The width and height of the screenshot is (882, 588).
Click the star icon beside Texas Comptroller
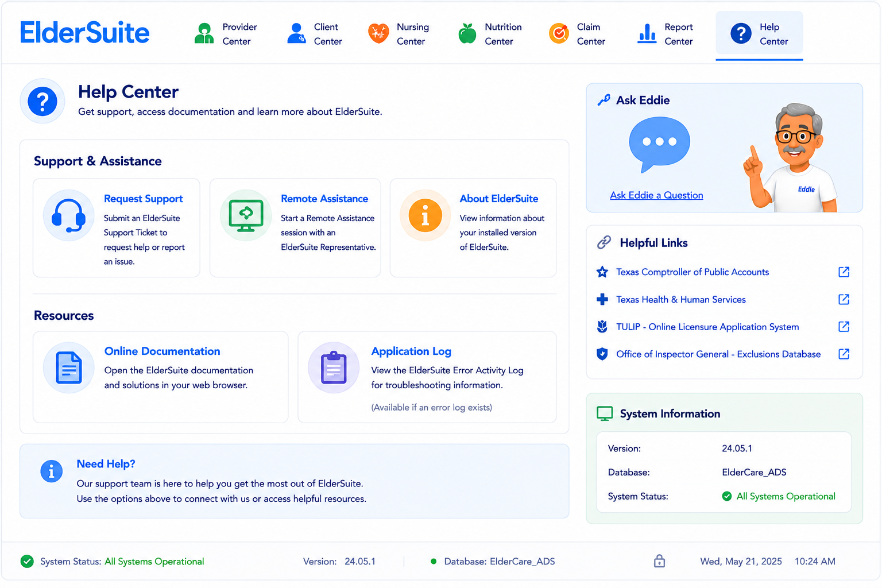tap(602, 272)
